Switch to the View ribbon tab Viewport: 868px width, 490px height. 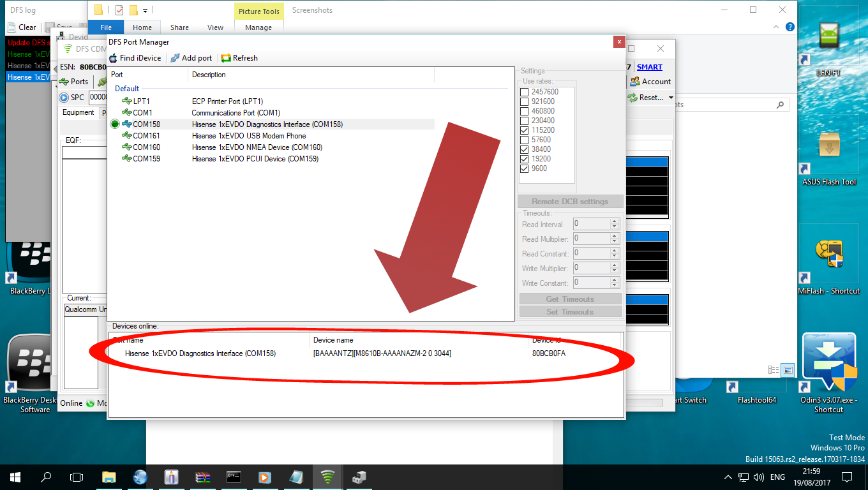(x=216, y=27)
